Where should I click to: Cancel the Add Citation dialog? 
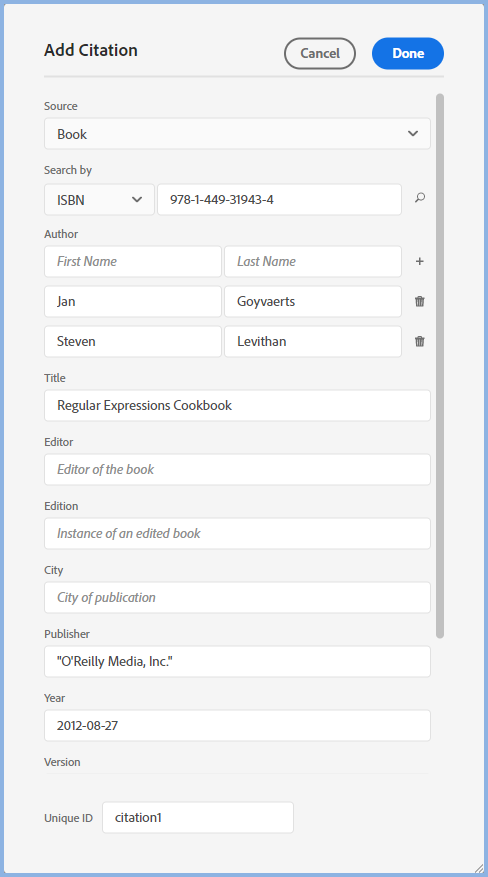[320, 54]
